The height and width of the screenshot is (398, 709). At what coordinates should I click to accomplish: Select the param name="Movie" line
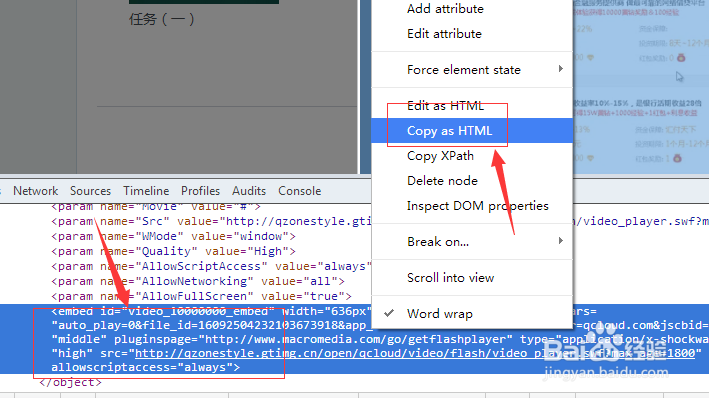click(156, 207)
